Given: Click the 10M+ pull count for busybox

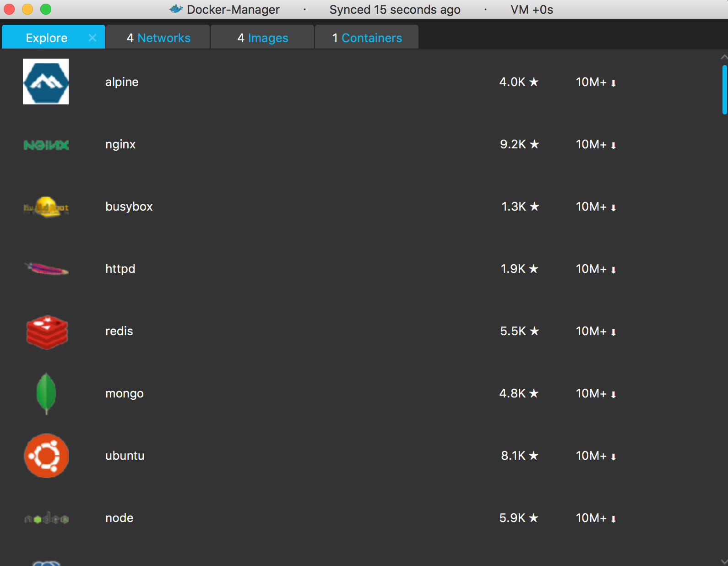Looking at the screenshot, I should [591, 207].
